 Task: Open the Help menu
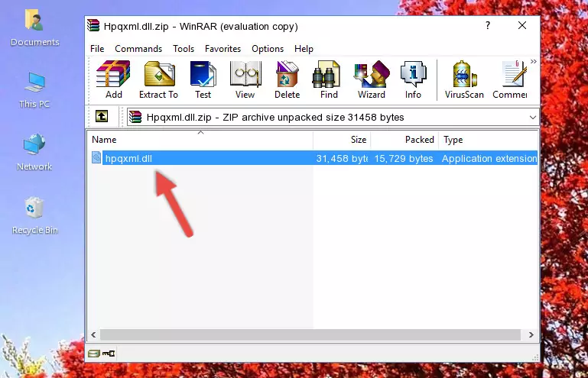point(304,49)
